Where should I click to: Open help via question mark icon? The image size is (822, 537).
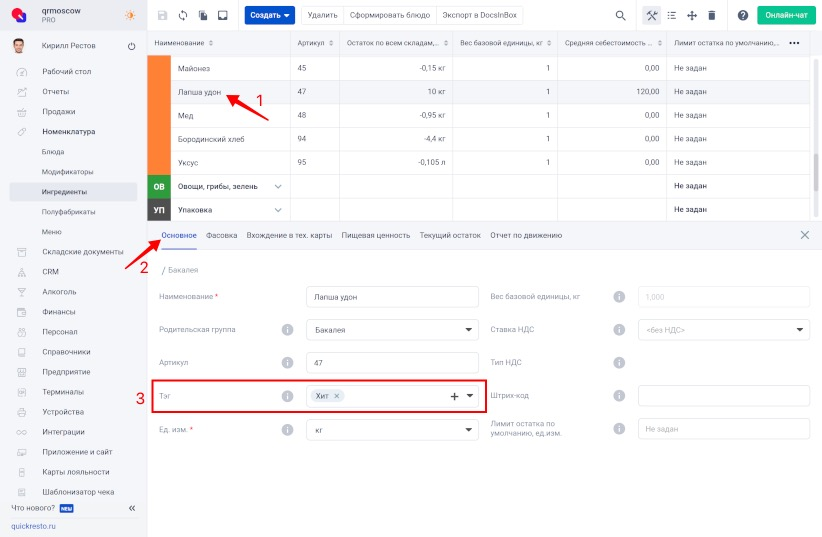tap(743, 16)
